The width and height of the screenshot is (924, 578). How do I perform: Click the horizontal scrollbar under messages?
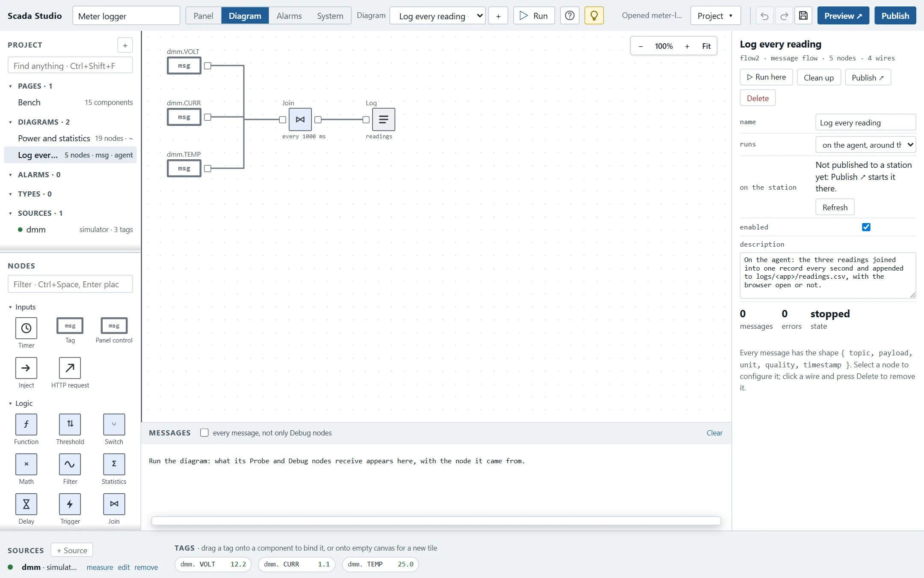(x=436, y=521)
